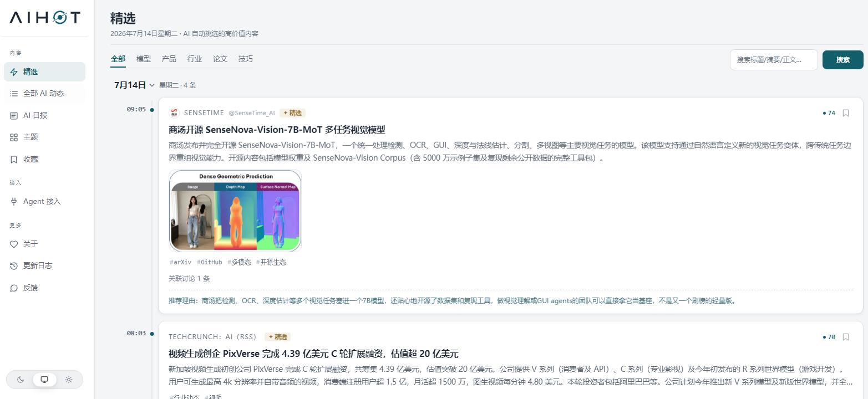Select the 主题 grid icon
Viewport: 868px width, 399px height.
click(14, 137)
